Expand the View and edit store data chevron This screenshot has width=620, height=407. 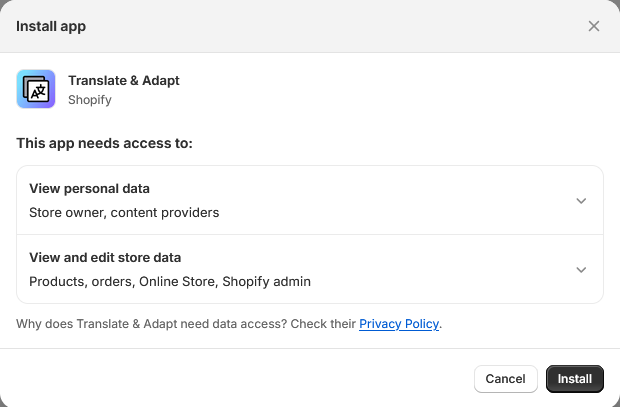(581, 269)
